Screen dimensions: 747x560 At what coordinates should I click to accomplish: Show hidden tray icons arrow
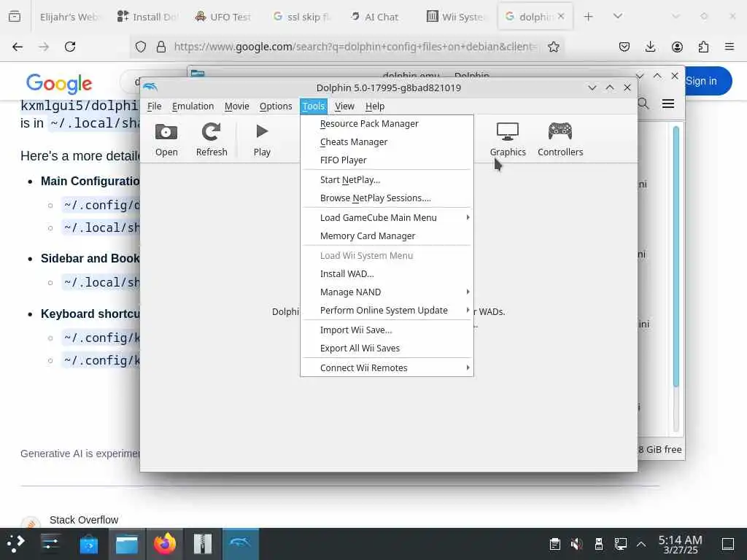641,544
